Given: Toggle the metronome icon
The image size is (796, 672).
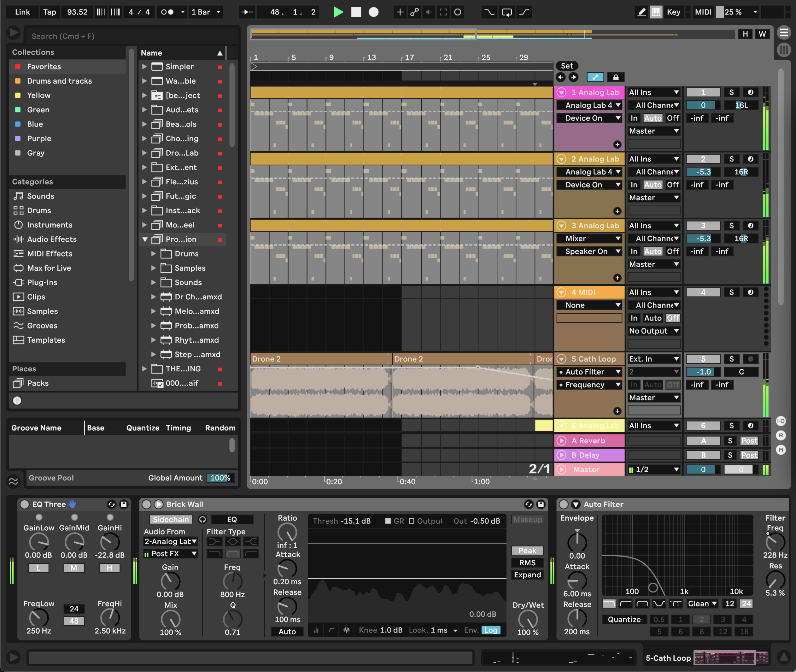Looking at the screenshot, I should (167, 12).
